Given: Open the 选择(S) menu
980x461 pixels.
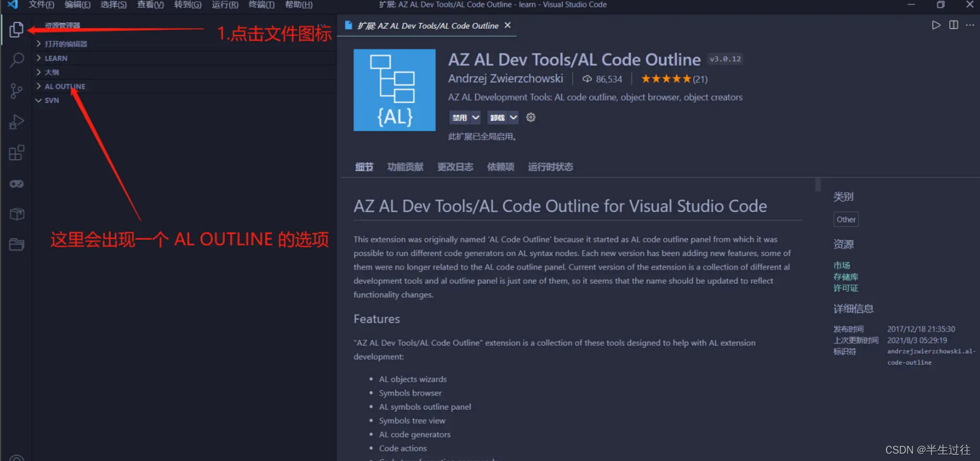Looking at the screenshot, I should [114, 5].
